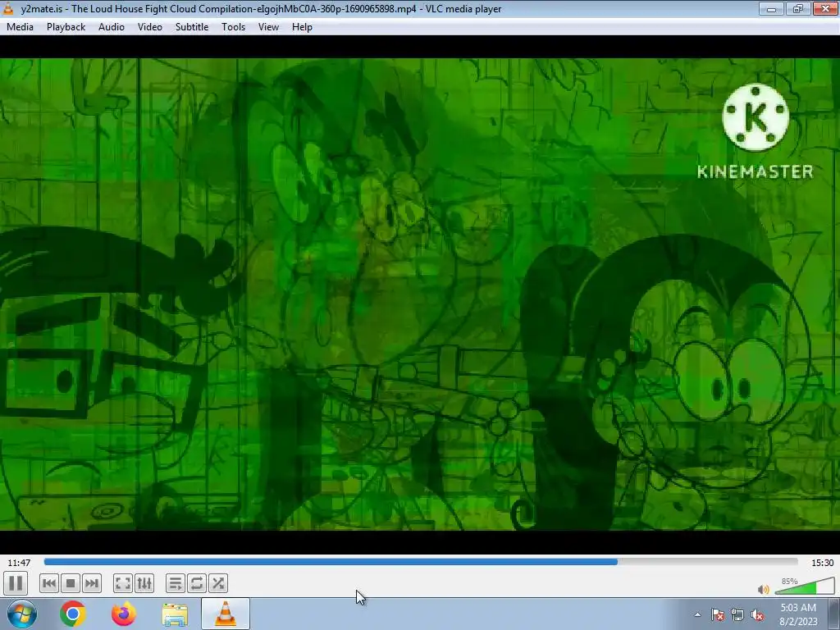Show hidden system tray icons

point(697,614)
